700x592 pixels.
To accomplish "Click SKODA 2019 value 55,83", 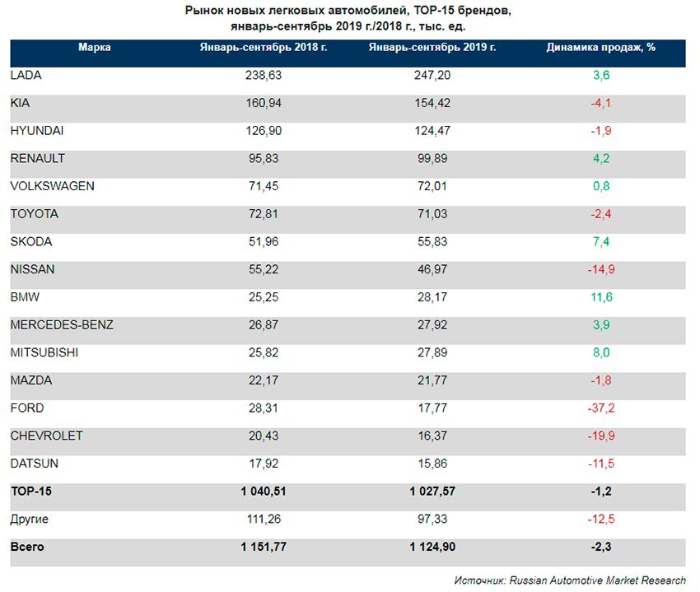I will coord(432,241).
